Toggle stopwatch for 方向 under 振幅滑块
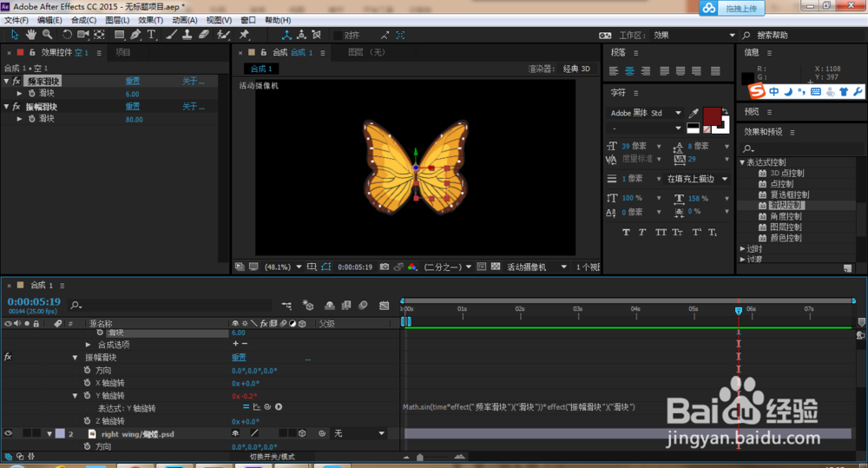The width and height of the screenshot is (868, 468). (87, 370)
